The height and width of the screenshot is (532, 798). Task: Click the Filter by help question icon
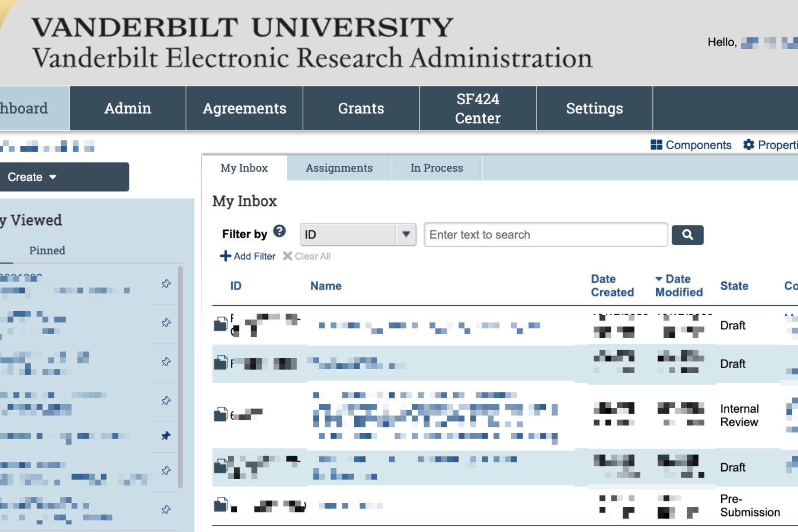click(x=279, y=231)
